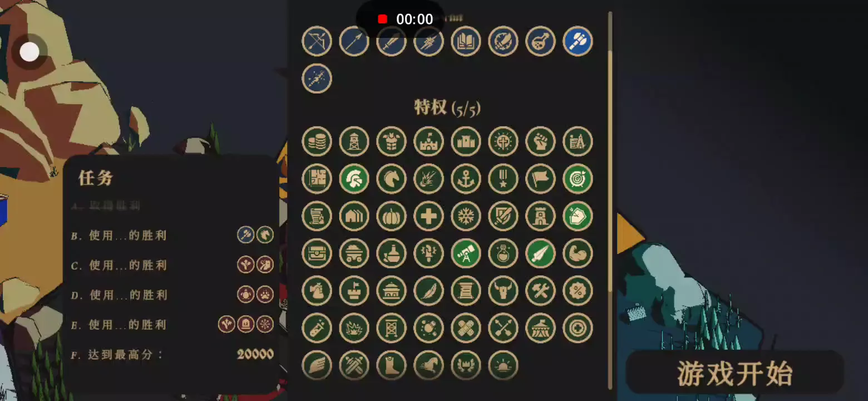Choose the pumpkin perk icon
The width and height of the screenshot is (868, 401).
click(391, 216)
